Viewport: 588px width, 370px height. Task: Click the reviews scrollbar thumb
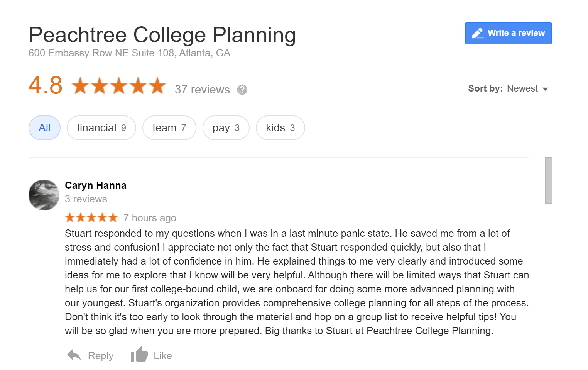(548, 180)
